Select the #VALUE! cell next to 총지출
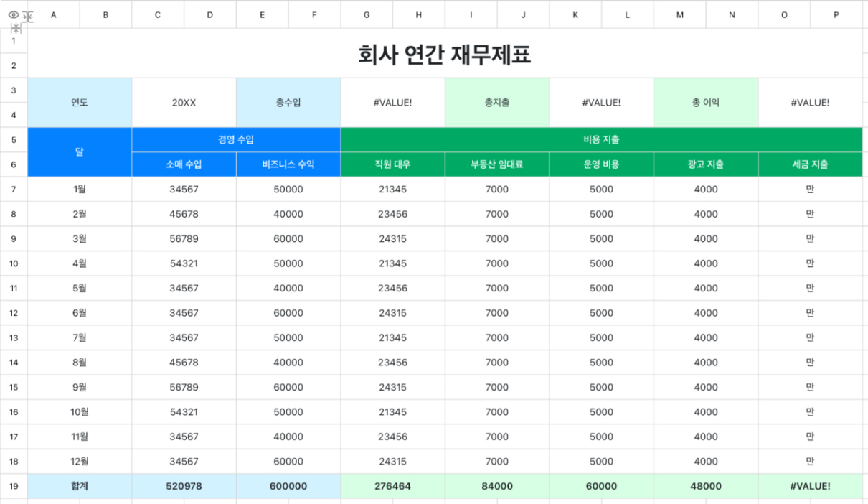 [602, 103]
